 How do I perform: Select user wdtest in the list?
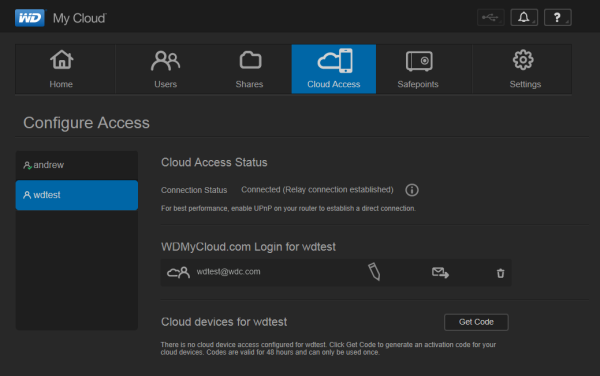pos(77,195)
